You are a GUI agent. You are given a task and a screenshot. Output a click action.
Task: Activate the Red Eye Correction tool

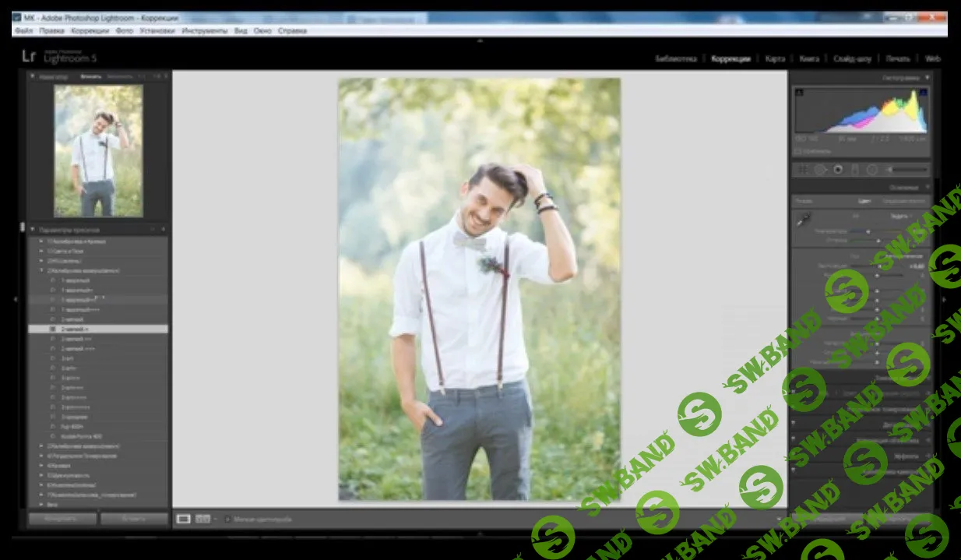tap(838, 169)
